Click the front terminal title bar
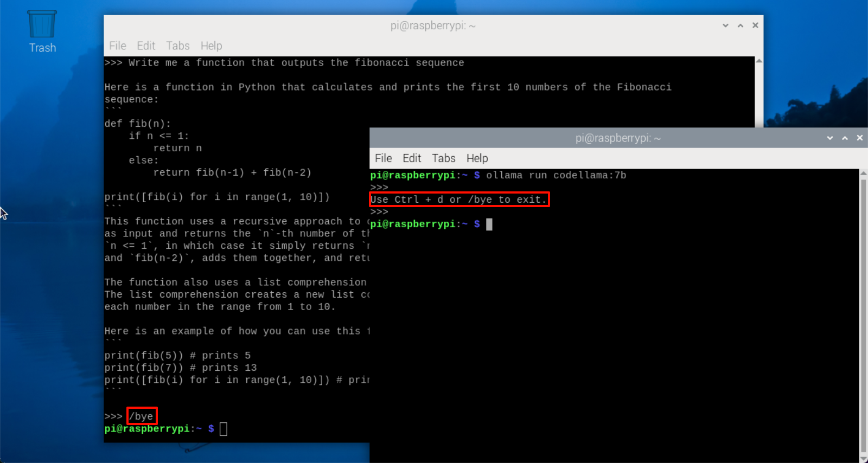 618,138
